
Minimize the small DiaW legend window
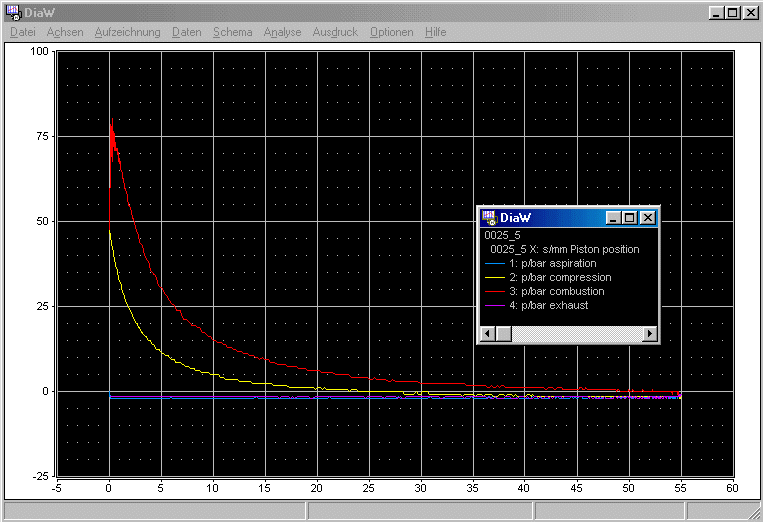[x=611, y=218]
